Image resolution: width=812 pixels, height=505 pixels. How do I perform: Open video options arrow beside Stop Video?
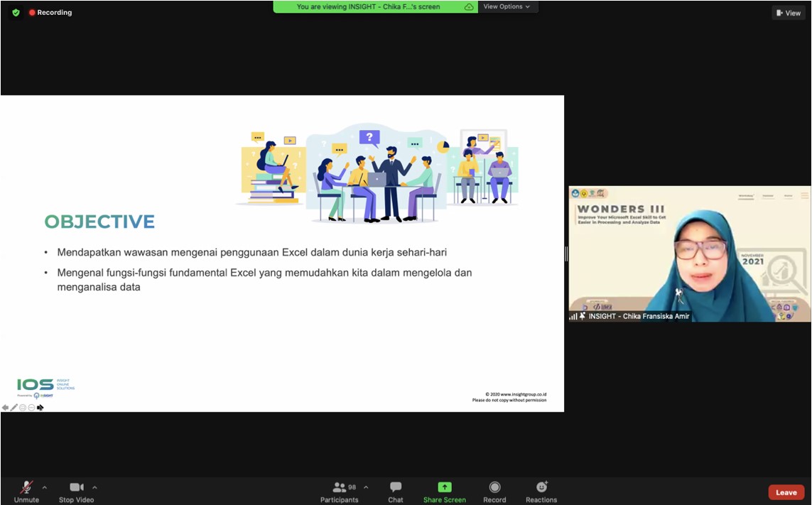pos(94,487)
